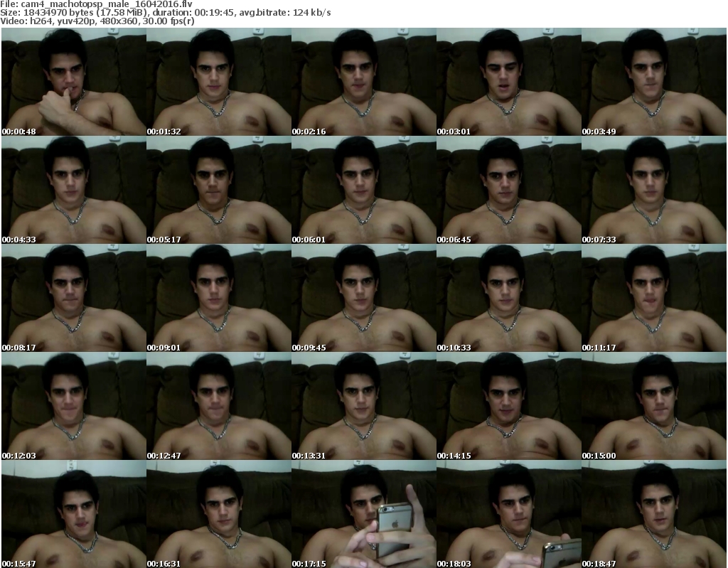Viewport: 728px width, 568px height.
Task: Click the 'Size: 18434970 bytes' info line
Action: click(x=165, y=13)
